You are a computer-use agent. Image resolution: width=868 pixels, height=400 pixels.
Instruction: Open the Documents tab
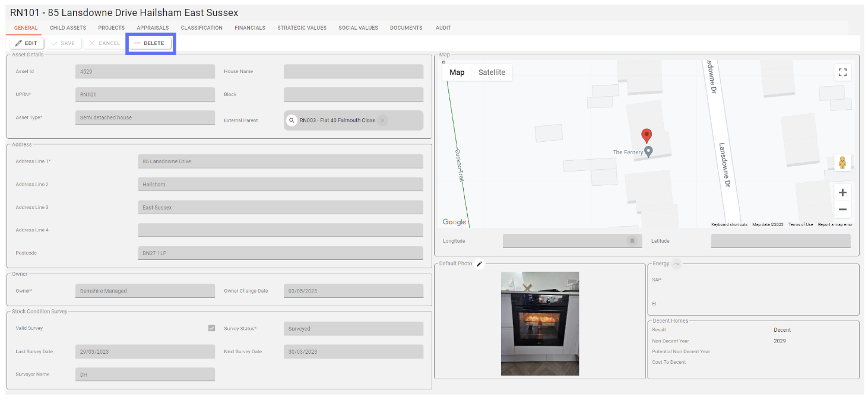tap(406, 28)
